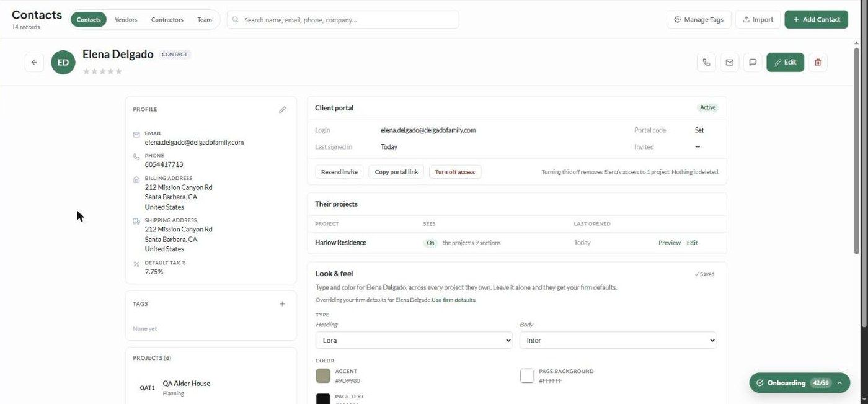Click the send email envelope icon

click(729, 62)
